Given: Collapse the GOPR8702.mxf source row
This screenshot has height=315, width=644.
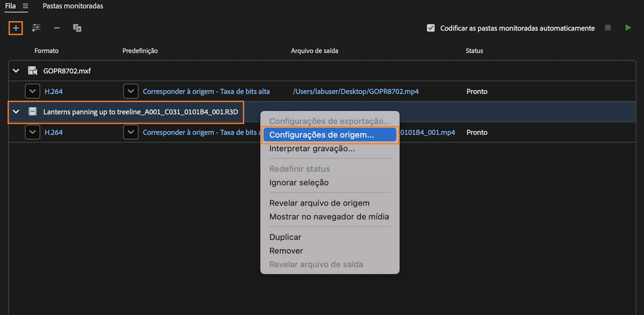Looking at the screenshot, I should (x=16, y=71).
